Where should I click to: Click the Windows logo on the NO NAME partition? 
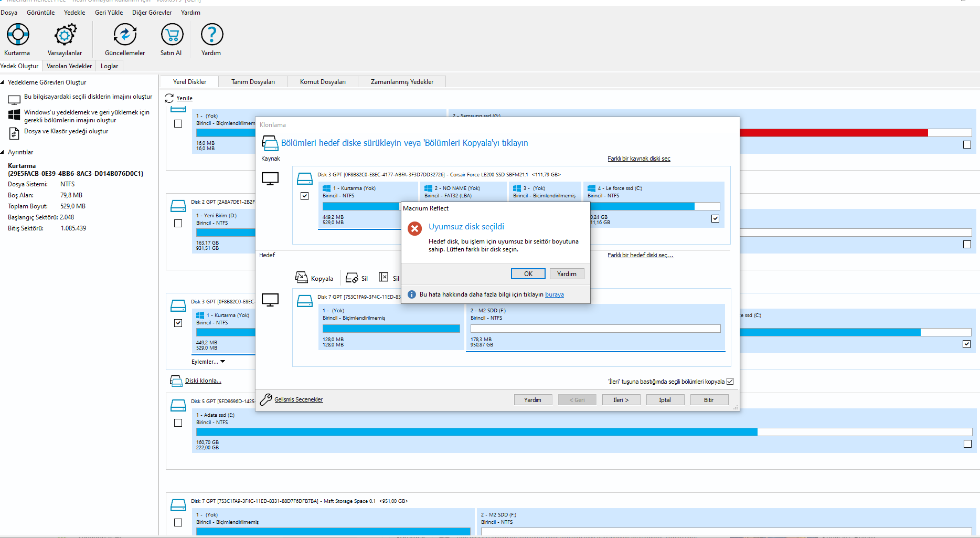pos(428,188)
